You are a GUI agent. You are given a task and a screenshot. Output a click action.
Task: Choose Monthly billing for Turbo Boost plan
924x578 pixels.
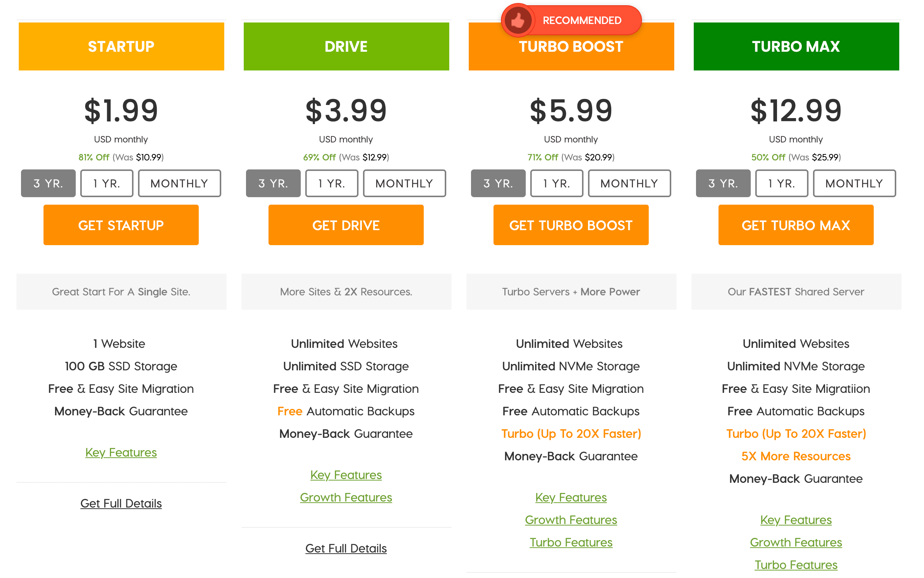coord(629,184)
